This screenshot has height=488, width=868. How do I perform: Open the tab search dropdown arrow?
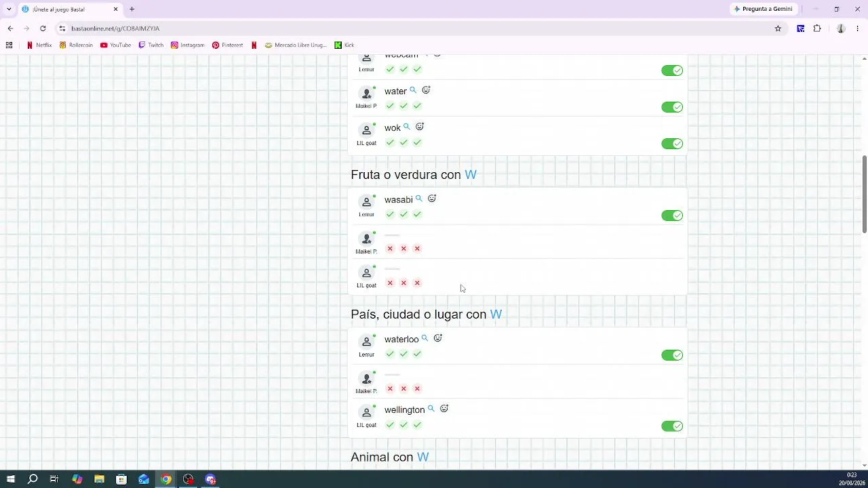pyautogui.click(x=9, y=9)
